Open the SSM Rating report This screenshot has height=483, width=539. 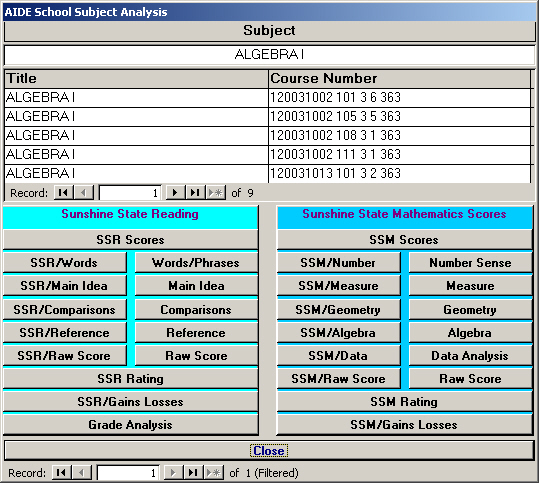pyautogui.click(x=404, y=402)
